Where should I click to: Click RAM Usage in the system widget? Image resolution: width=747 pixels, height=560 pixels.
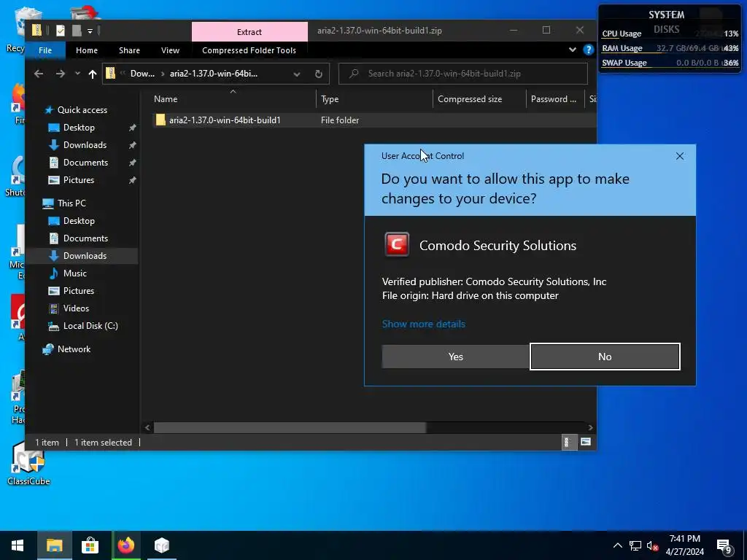pos(622,48)
